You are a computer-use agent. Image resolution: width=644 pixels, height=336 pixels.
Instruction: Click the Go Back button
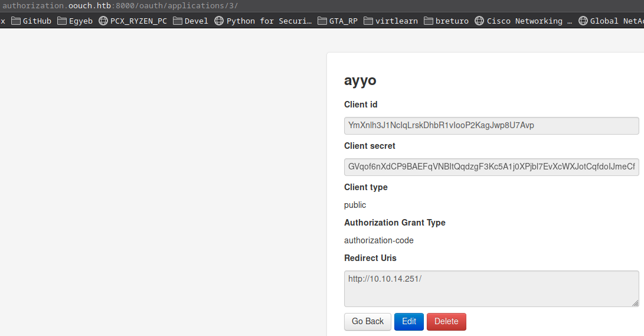click(x=367, y=321)
